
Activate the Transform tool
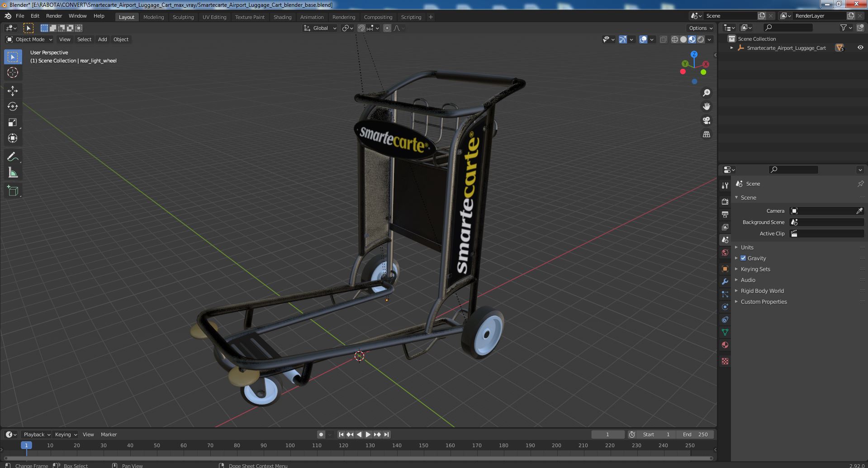tap(13, 138)
